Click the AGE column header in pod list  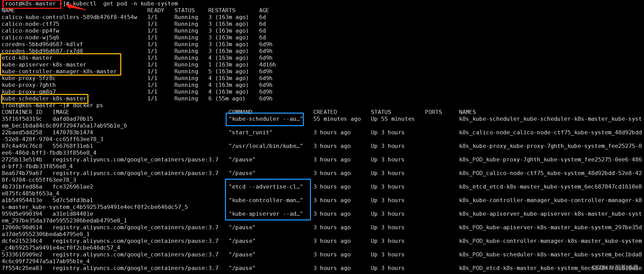pos(264,11)
